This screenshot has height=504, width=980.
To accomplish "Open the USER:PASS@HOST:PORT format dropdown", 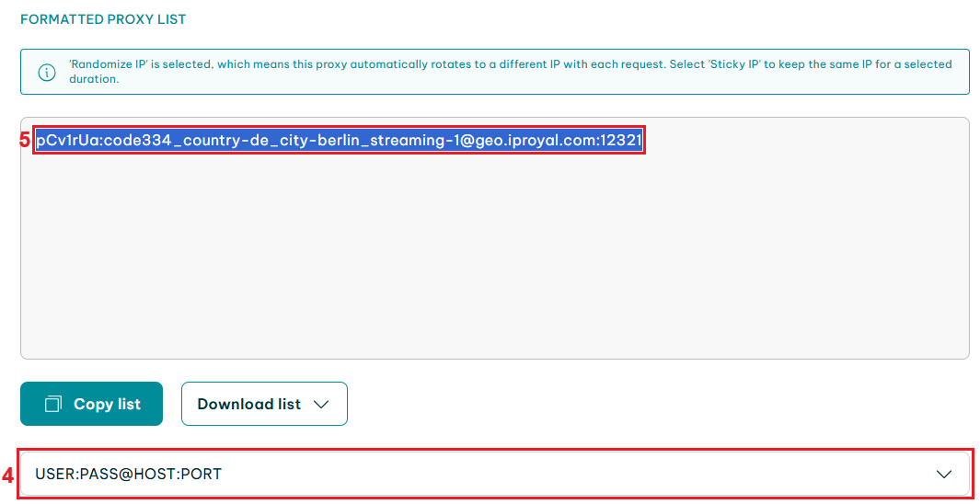I will (494, 474).
